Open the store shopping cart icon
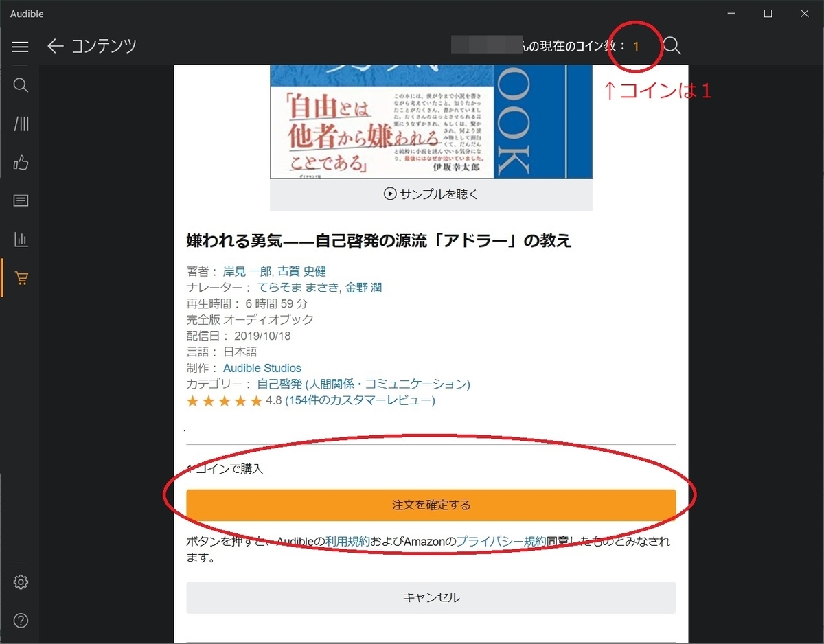The height and width of the screenshot is (644, 824). click(21, 279)
